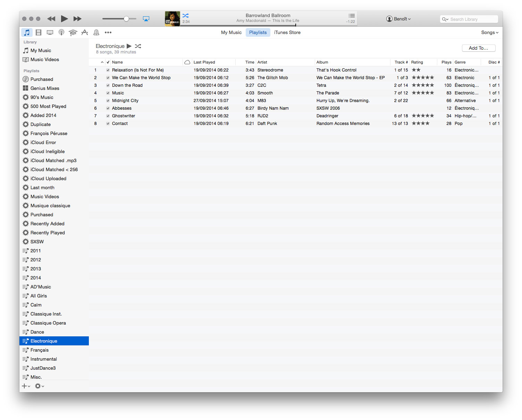Viewport: 522px width, 420px height.
Task: Shuffle the Electronique playlist
Action: coord(138,46)
